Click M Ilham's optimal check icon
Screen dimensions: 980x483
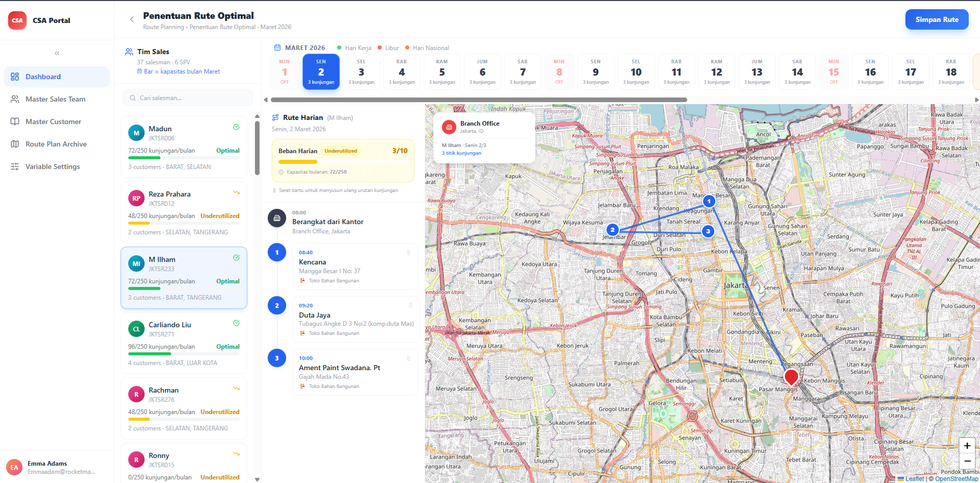[x=237, y=258]
